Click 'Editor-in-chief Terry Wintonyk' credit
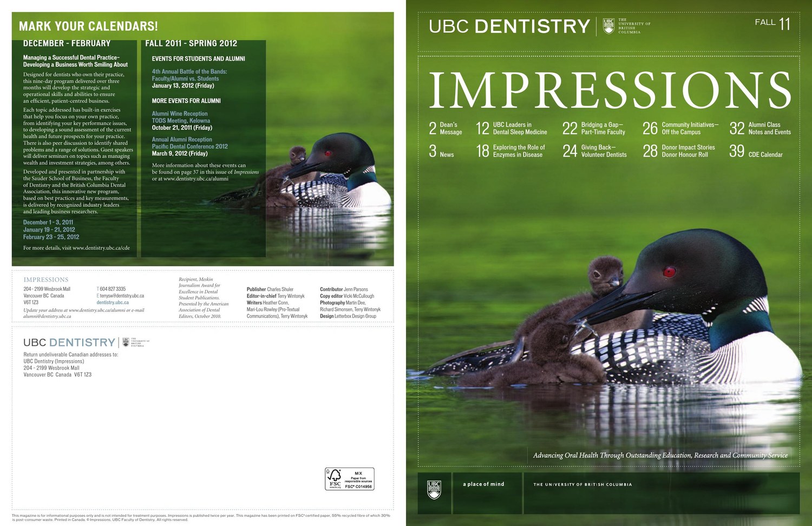Image resolution: width=812 pixels, height=526 pixels. (x=276, y=296)
